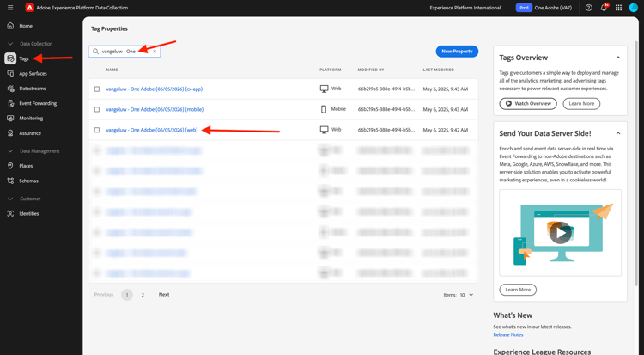
Task: Open the hamburger navigation menu
Action: click(x=10, y=8)
